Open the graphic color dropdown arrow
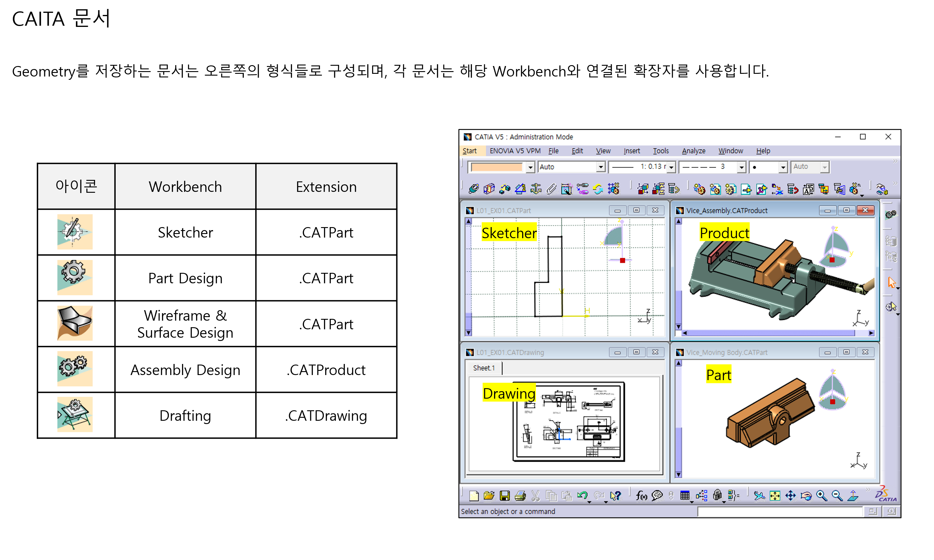The image size is (934, 560). [530, 167]
